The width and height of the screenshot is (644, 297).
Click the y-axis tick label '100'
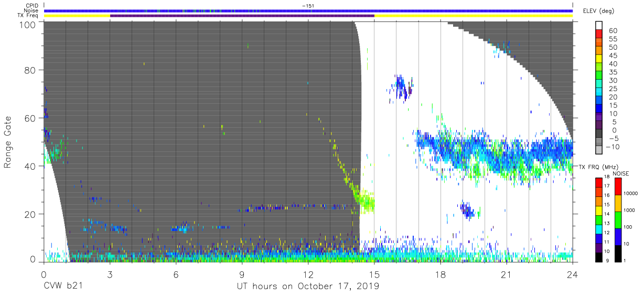(28, 24)
